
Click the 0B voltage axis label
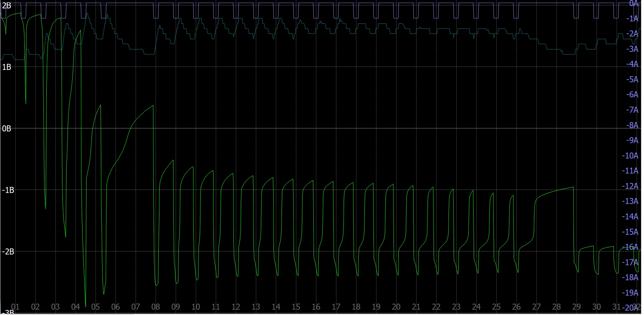point(7,129)
